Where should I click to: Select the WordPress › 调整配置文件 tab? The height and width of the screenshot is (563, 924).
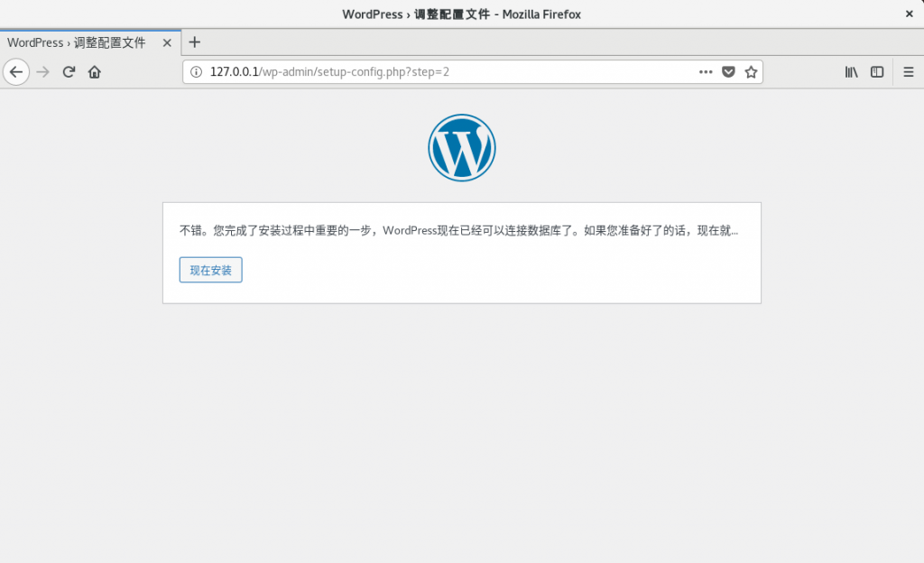click(x=77, y=42)
